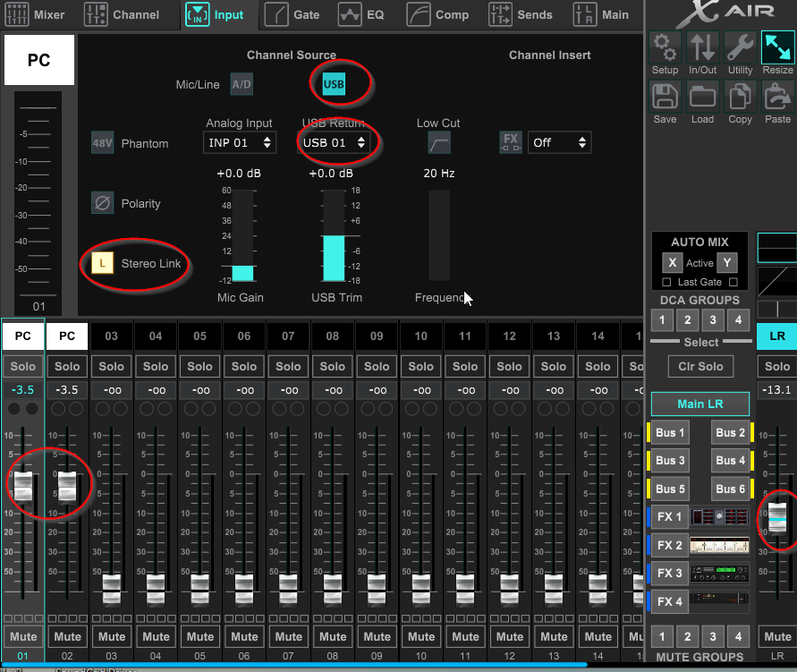
Task: Select the FX 1 send button
Action: click(669, 516)
